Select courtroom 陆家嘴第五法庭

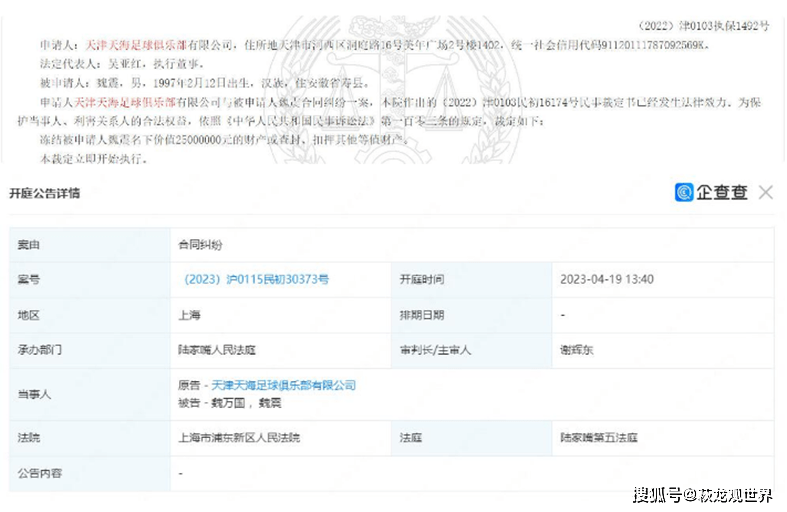point(599,438)
